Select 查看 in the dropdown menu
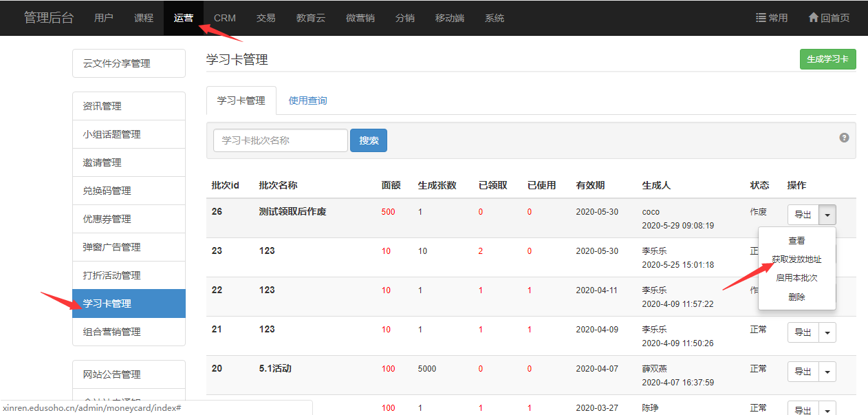 pyautogui.click(x=796, y=241)
